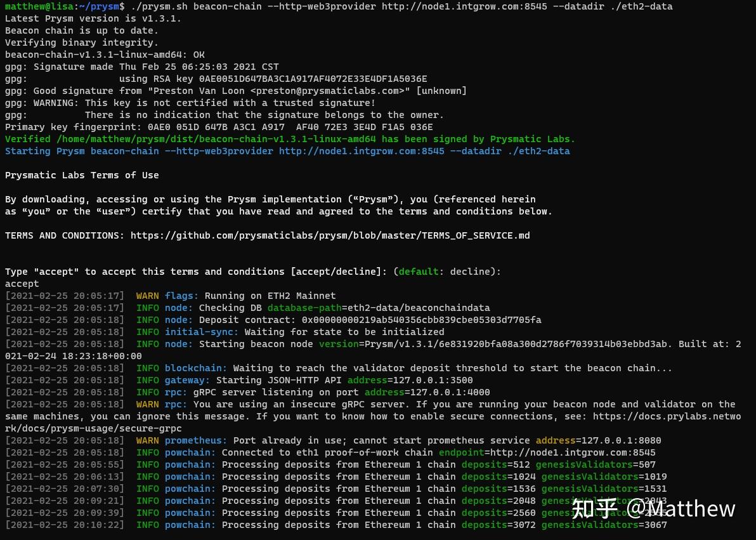
Task: Click the "Primary key fingerprint" line
Action: (219, 127)
